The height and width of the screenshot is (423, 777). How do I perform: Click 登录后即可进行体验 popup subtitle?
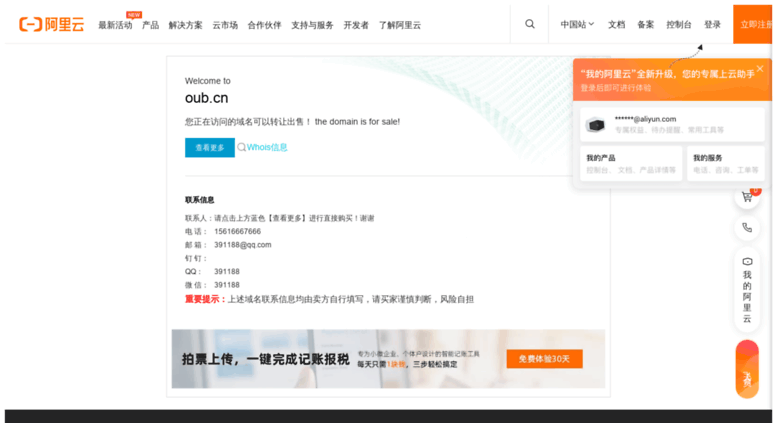coord(615,88)
